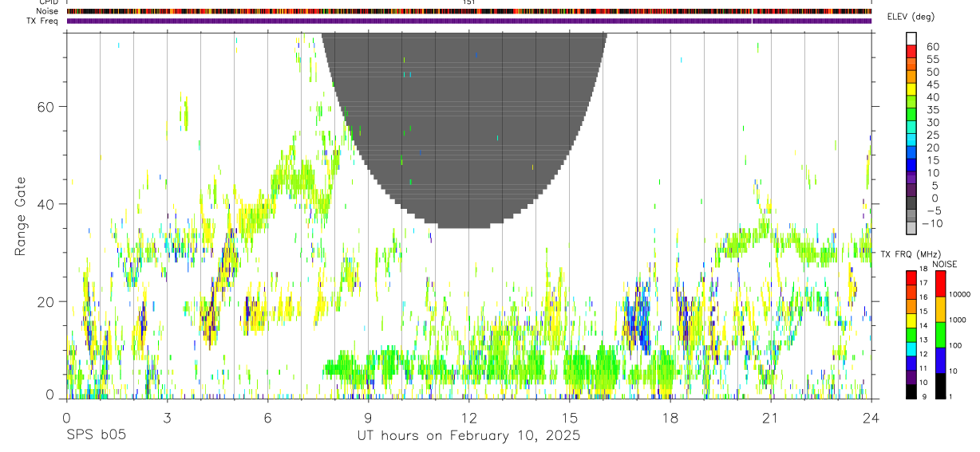The height and width of the screenshot is (452, 980).
Task: Click the 'ELEV (deg)' color bar title
Action: [x=911, y=17]
